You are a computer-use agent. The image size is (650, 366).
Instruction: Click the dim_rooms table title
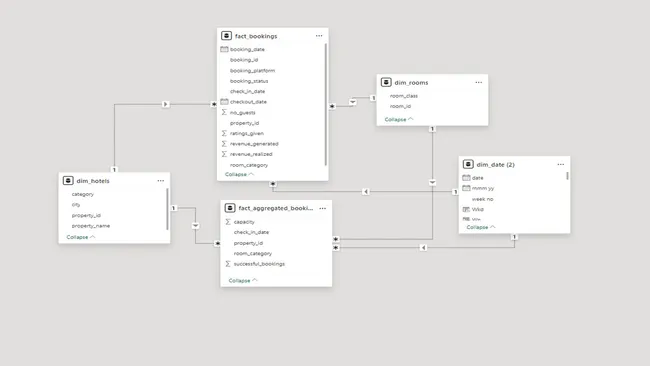tap(411, 82)
